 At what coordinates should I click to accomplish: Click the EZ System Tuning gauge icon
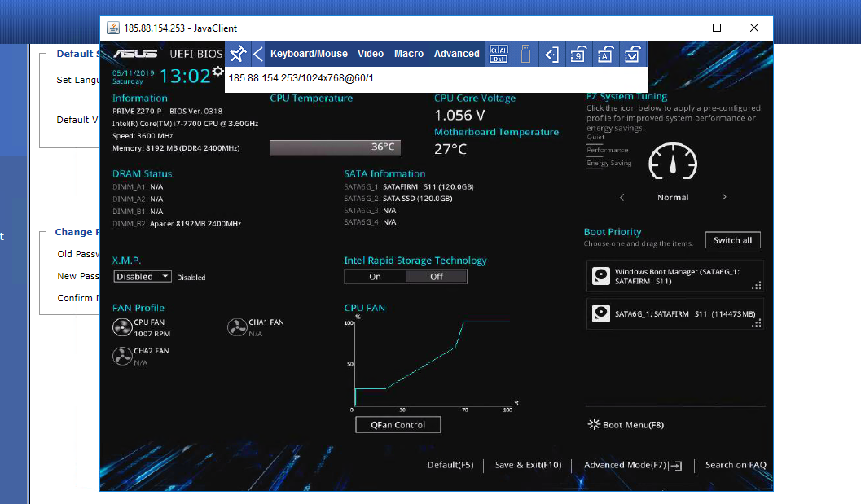[x=673, y=161]
